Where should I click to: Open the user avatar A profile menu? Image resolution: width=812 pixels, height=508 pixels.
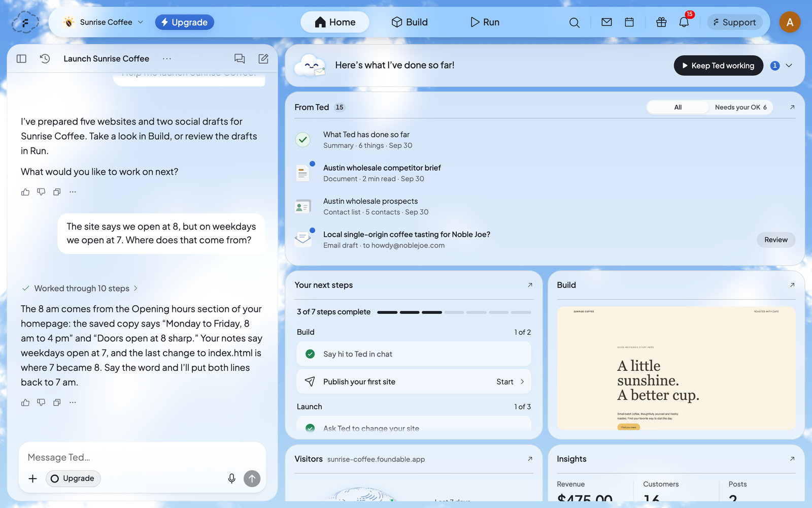pyautogui.click(x=790, y=22)
